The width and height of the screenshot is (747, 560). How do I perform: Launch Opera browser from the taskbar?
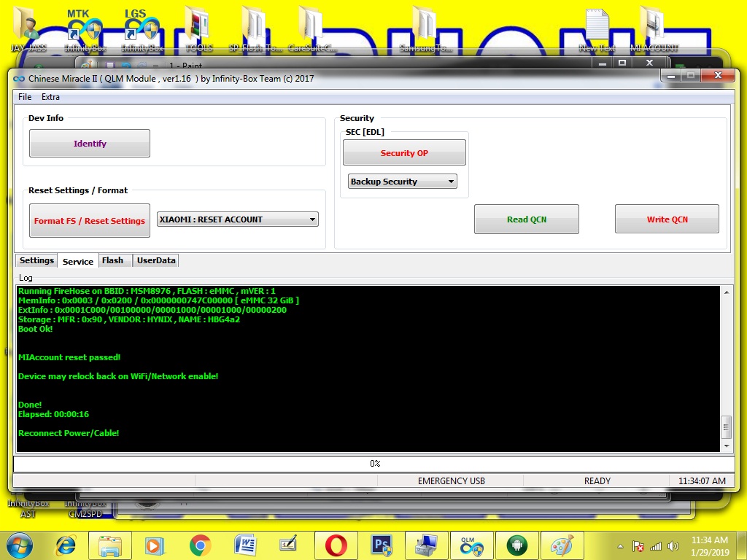coord(336,545)
